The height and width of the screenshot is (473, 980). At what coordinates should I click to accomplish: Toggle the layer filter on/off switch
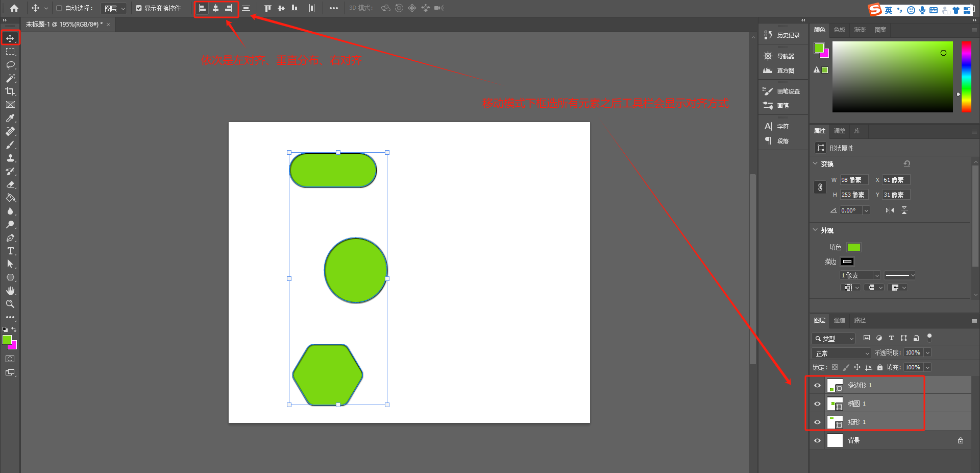[x=929, y=338]
